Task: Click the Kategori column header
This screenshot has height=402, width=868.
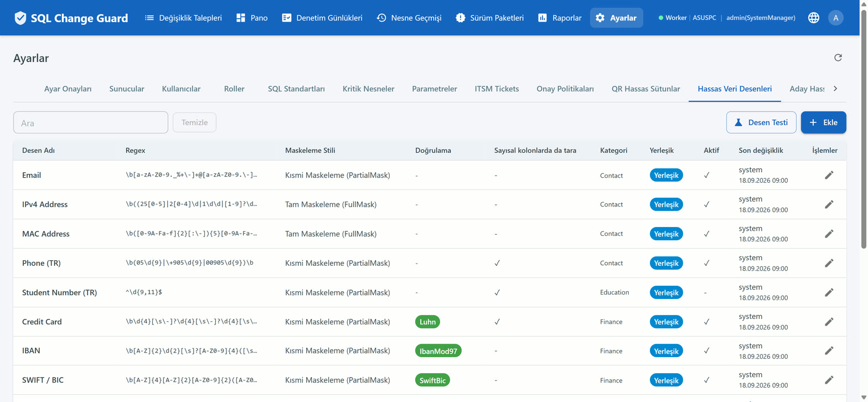Action: coord(613,151)
